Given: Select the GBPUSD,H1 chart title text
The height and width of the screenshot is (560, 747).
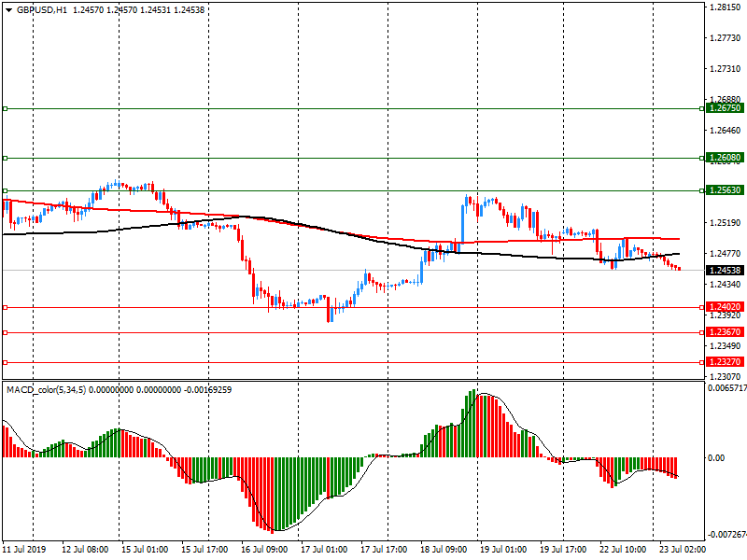Looking at the screenshot, I should (42, 10).
